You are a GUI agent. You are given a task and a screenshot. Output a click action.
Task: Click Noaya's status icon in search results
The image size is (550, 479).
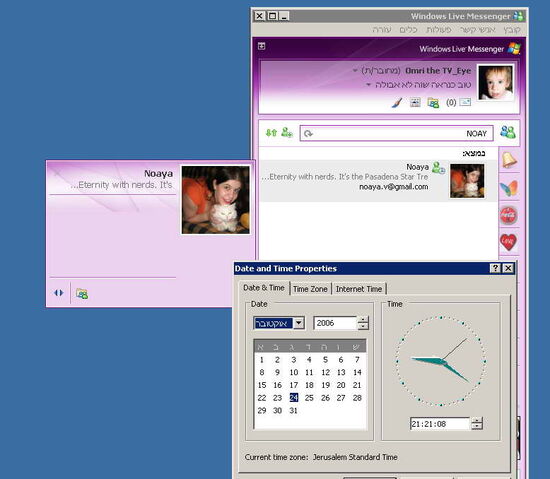click(x=438, y=168)
